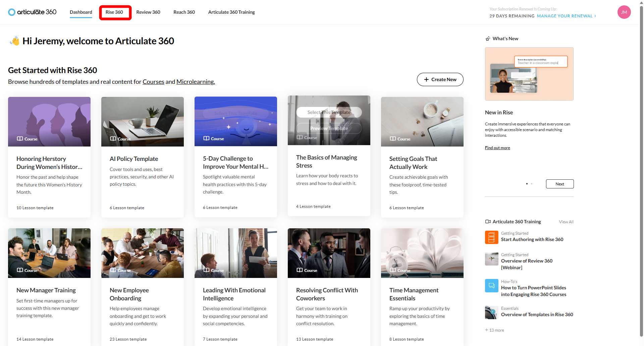Click the 10 Lesson template label
644x346 pixels.
35,208
